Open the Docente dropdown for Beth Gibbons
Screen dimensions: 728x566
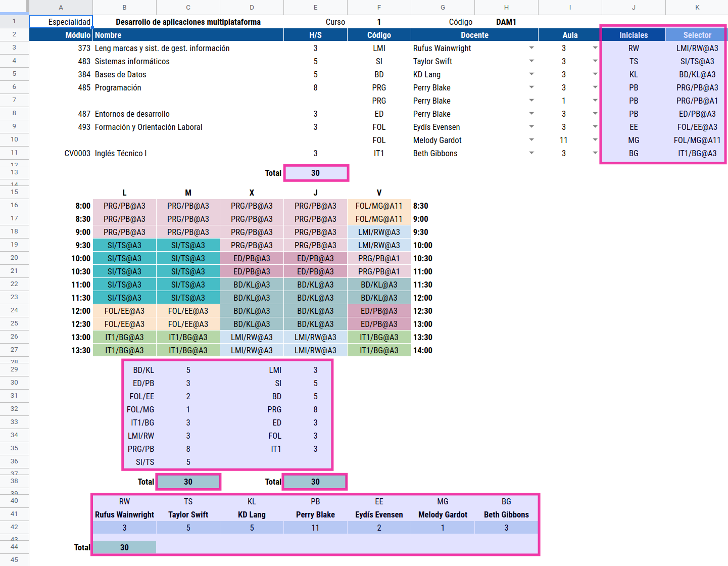pos(531,153)
